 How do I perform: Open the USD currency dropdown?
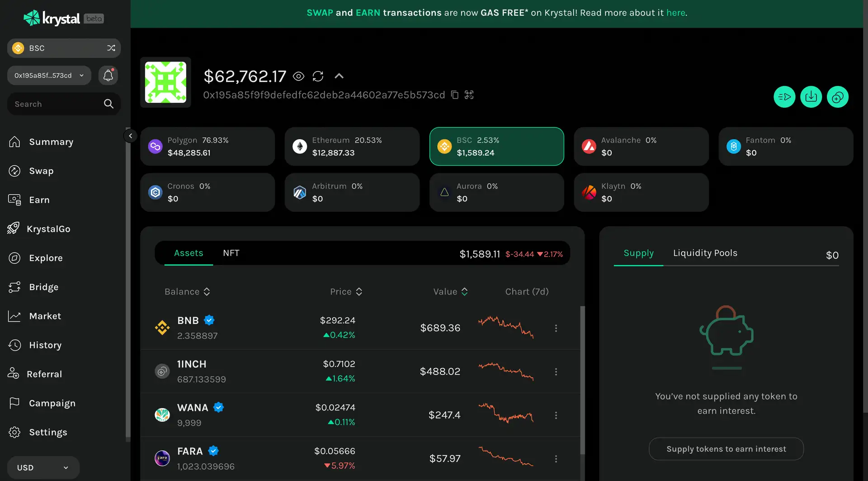coord(43,467)
